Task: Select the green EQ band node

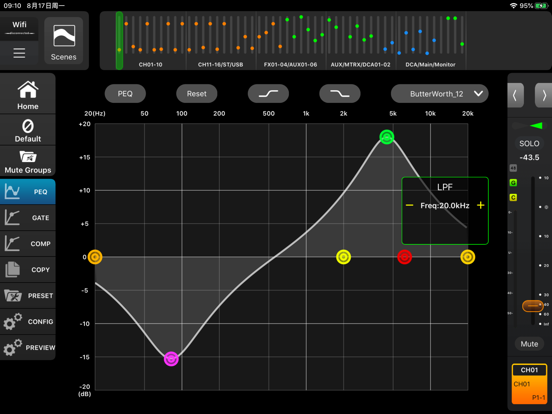Action: pos(387,137)
